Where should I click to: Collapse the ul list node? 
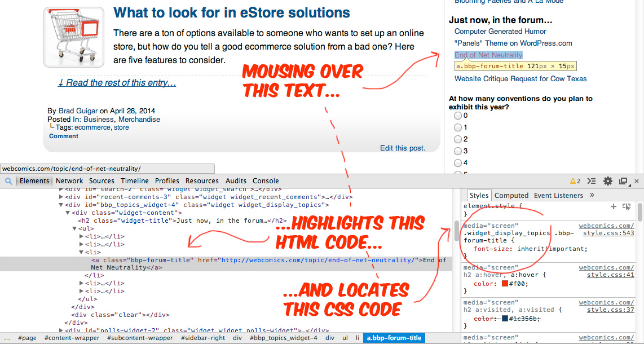point(74,228)
